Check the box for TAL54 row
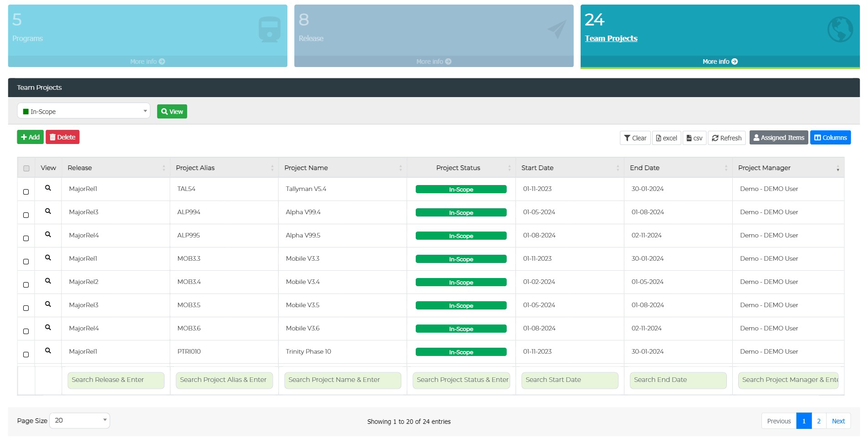Viewport: 868px width, 448px height. [26, 192]
